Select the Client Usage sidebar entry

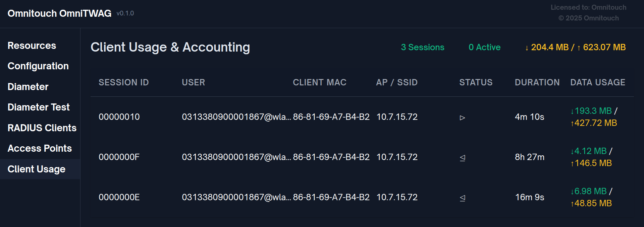[x=36, y=169]
